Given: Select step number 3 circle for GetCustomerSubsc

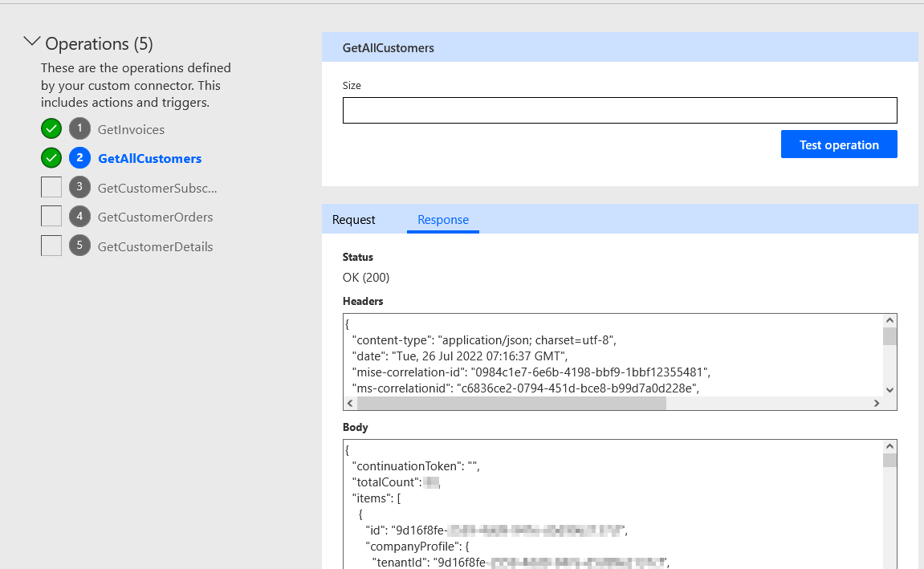Looking at the screenshot, I should [79, 187].
